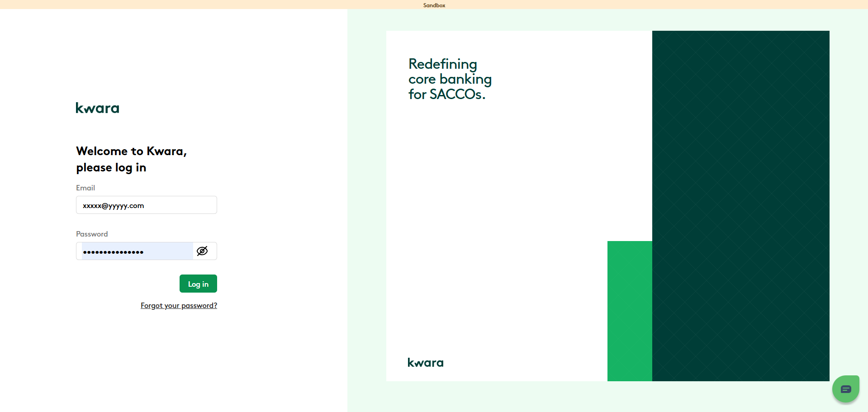This screenshot has height=412, width=868.
Task: Click the Kwara logo in the promo panel
Action: click(426, 363)
